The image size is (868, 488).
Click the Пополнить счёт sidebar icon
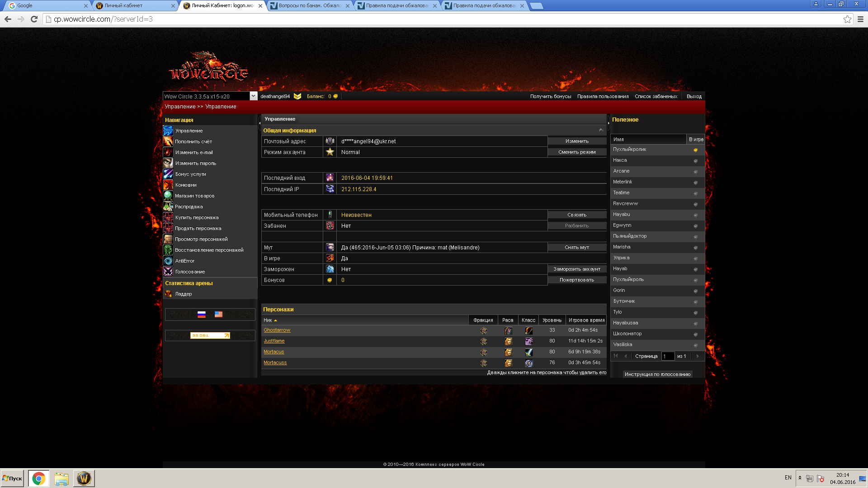point(168,141)
